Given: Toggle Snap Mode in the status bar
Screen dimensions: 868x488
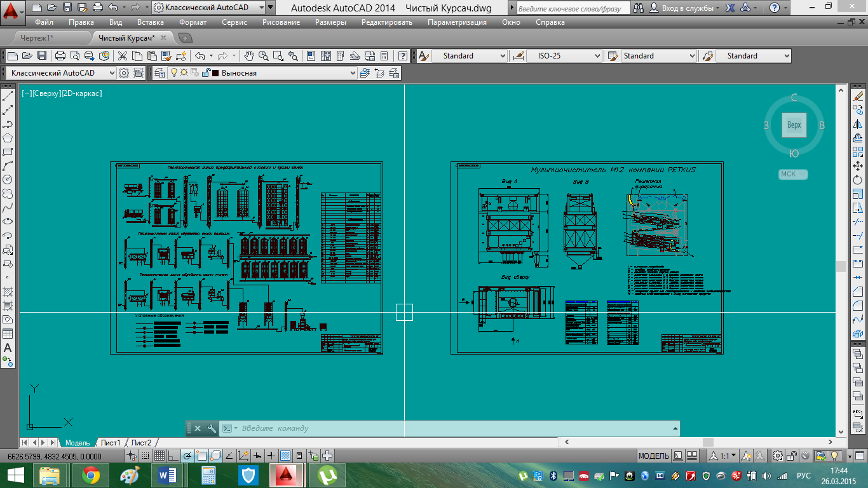Looking at the screenshot, I should pos(146,456).
